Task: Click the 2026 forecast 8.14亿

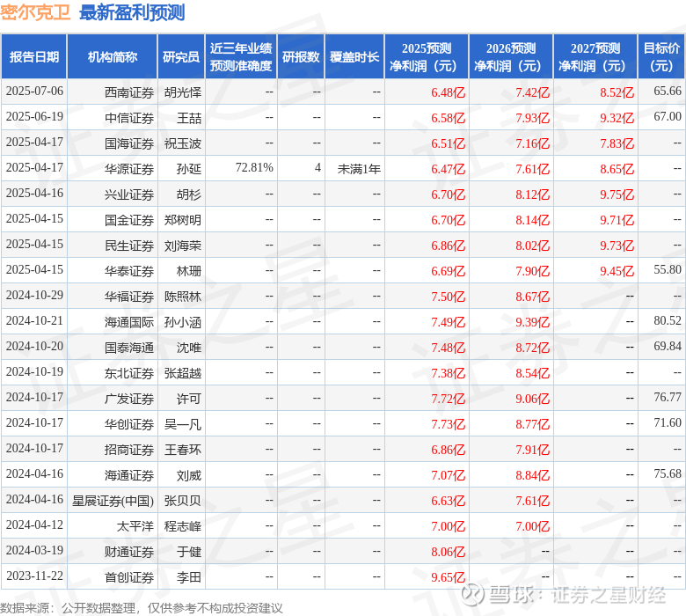Action: point(532,220)
